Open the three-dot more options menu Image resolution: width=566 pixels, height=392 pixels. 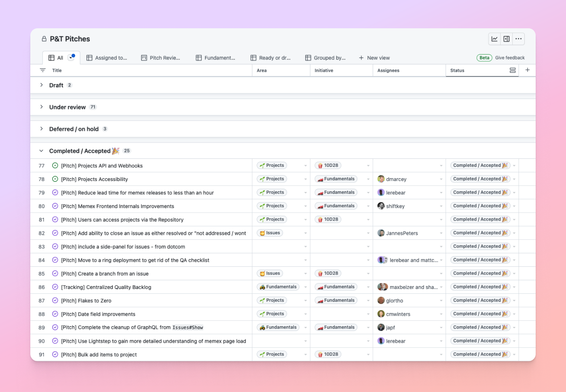tap(518, 39)
